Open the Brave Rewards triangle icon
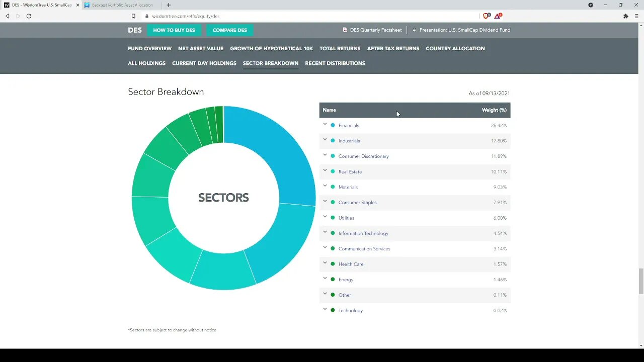644x362 pixels. point(498,16)
